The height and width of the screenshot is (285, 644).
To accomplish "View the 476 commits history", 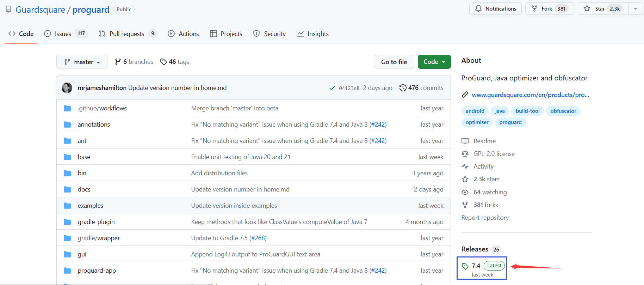I will (x=421, y=88).
